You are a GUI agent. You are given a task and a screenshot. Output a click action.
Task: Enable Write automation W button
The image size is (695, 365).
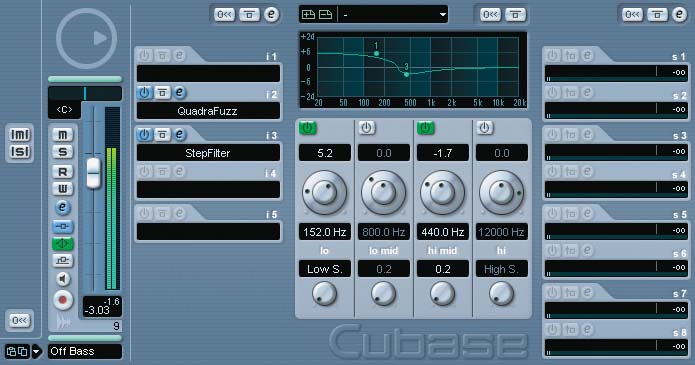[x=62, y=189]
